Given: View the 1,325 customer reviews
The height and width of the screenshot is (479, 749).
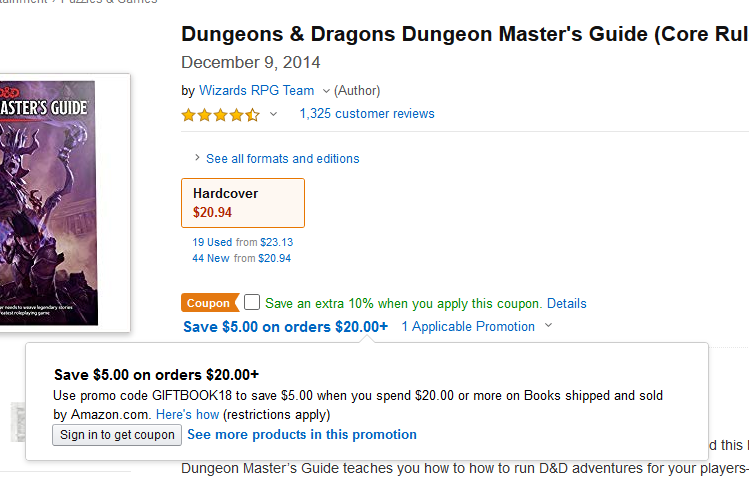Looking at the screenshot, I should tap(366, 114).
